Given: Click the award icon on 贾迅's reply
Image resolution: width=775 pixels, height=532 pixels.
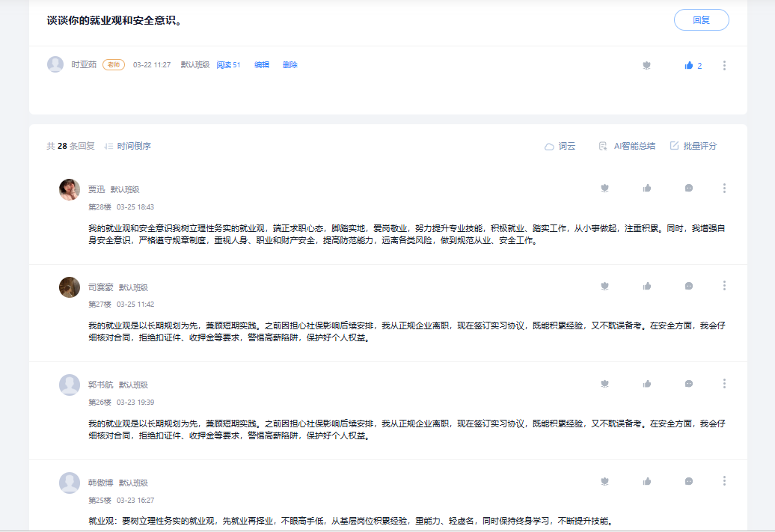Looking at the screenshot, I should pos(604,188).
